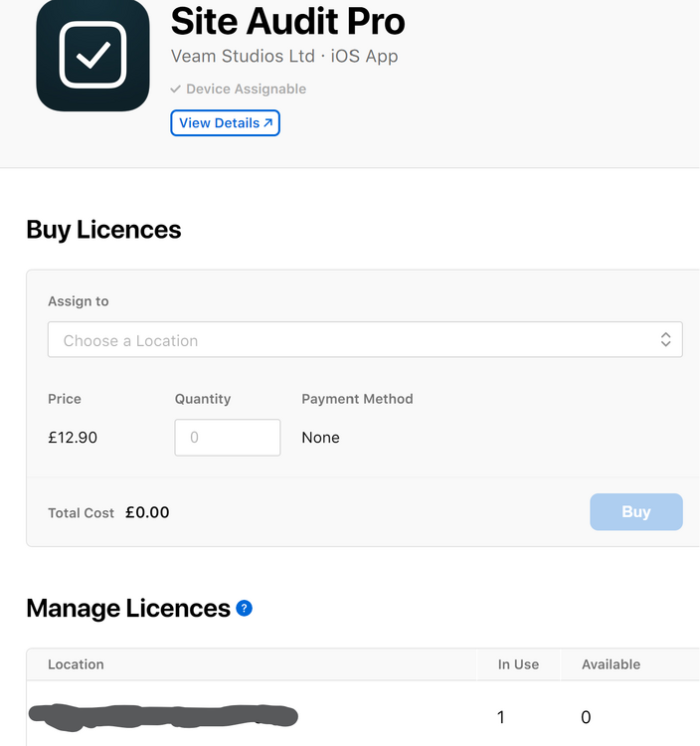The height and width of the screenshot is (746, 700).
Task: Click the up-down chevrons in the location selector
Action: pos(666,339)
